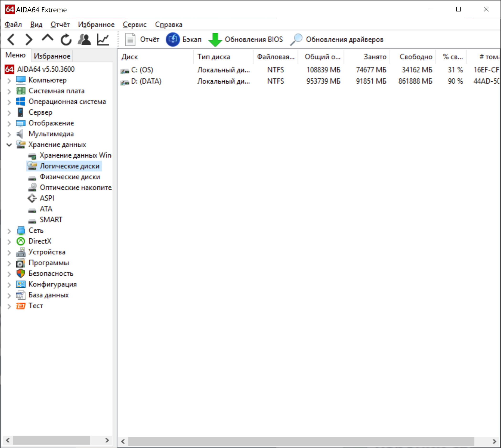
Task: Open the Вид menu
Action: [36, 25]
